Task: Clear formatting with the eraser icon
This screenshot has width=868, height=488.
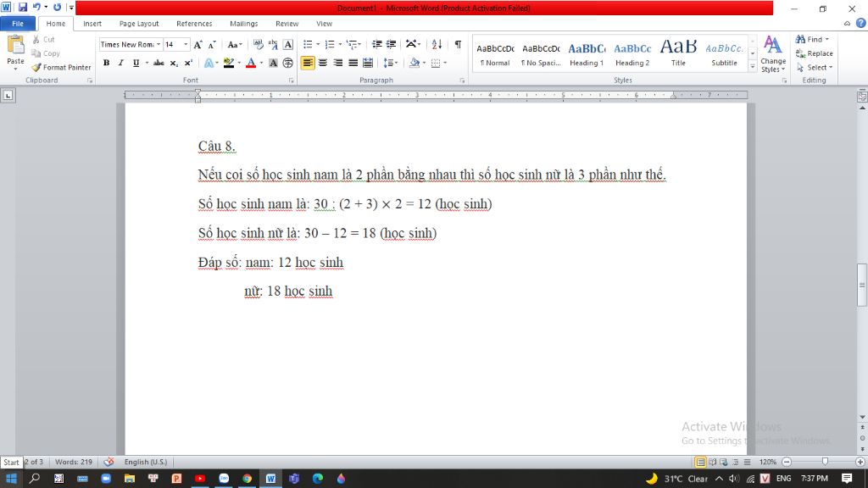Action: (x=259, y=44)
